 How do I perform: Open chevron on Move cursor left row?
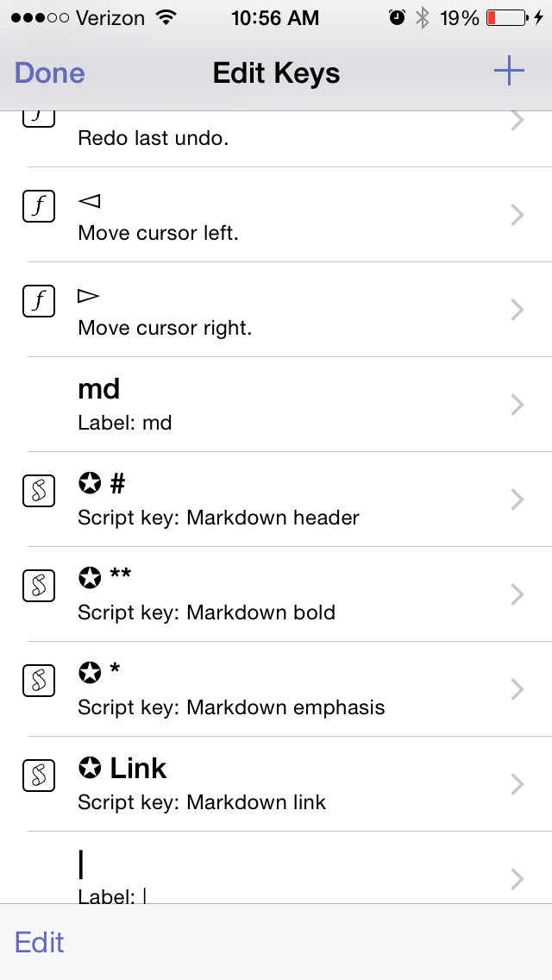click(x=517, y=215)
